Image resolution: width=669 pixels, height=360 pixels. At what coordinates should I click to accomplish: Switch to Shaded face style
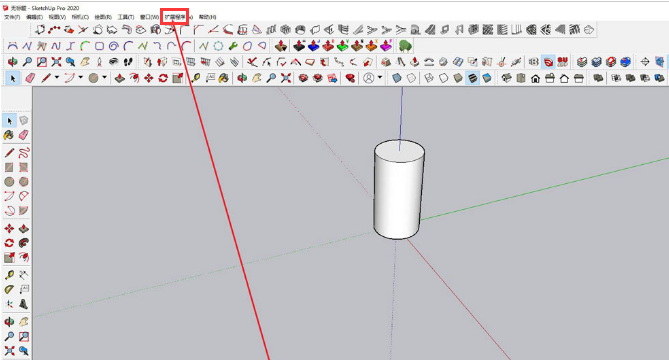point(458,78)
